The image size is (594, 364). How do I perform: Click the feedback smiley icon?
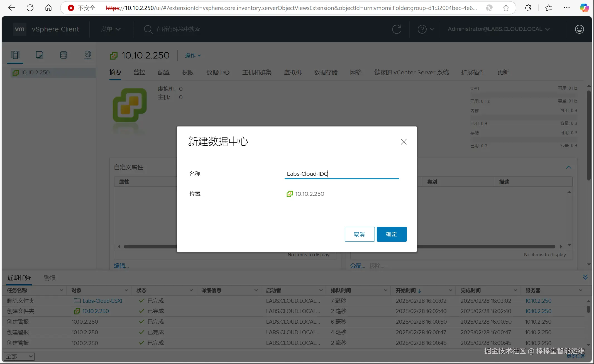579,29
